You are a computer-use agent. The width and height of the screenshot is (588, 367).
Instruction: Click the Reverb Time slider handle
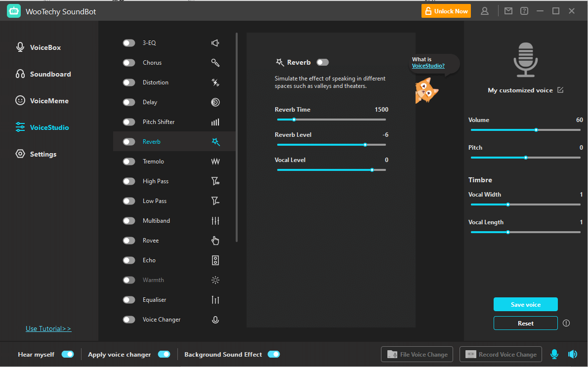(294, 119)
